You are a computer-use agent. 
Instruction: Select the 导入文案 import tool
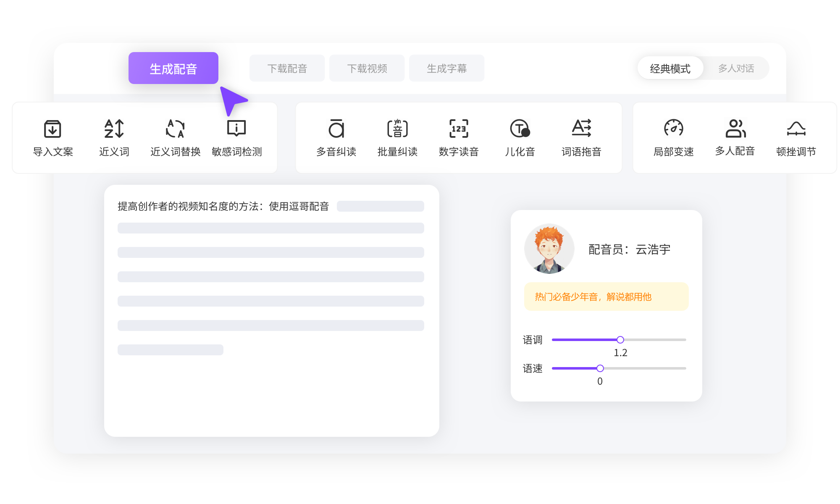(x=53, y=137)
